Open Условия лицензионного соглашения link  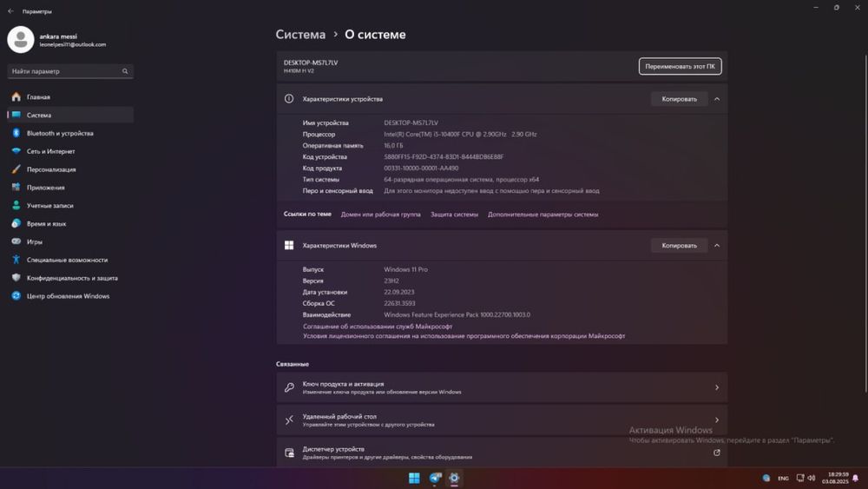click(464, 335)
